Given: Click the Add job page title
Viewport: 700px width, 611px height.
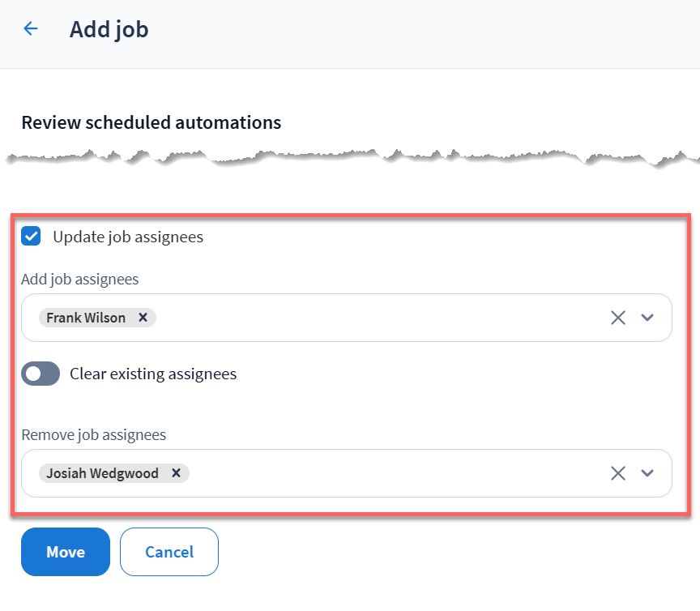Looking at the screenshot, I should click(109, 29).
